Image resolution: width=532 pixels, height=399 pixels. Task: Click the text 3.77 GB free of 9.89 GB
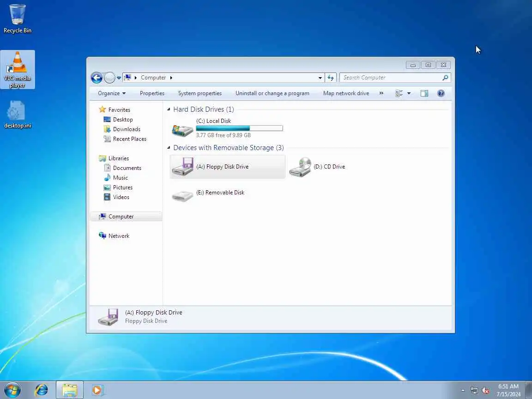(223, 135)
